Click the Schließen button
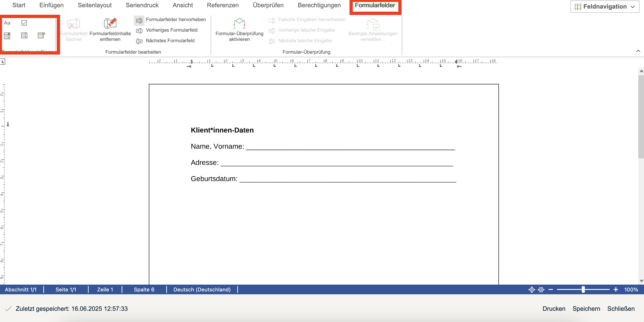644x322 pixels. [621, 309]
